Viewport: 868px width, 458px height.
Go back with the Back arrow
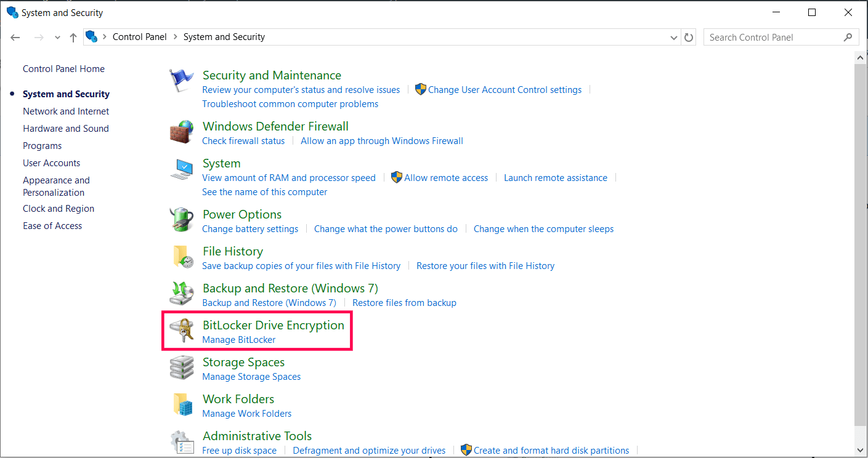pyautogui.click(x=15, y=38)
